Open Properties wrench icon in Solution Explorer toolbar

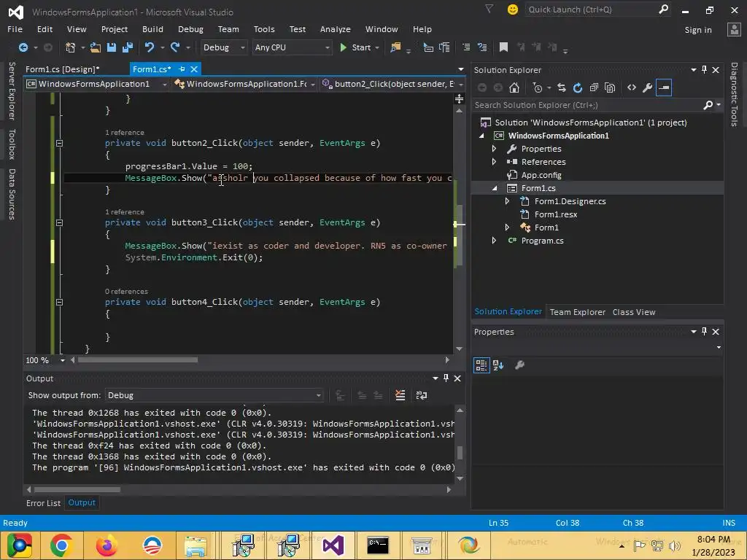pyautogui.click(x=648, y=87)
